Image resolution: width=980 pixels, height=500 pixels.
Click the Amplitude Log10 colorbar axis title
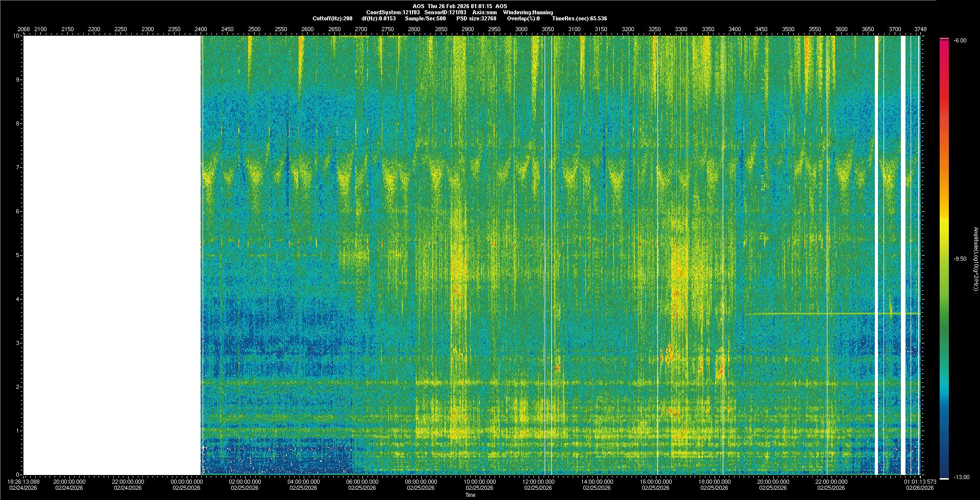pos(975,259)
